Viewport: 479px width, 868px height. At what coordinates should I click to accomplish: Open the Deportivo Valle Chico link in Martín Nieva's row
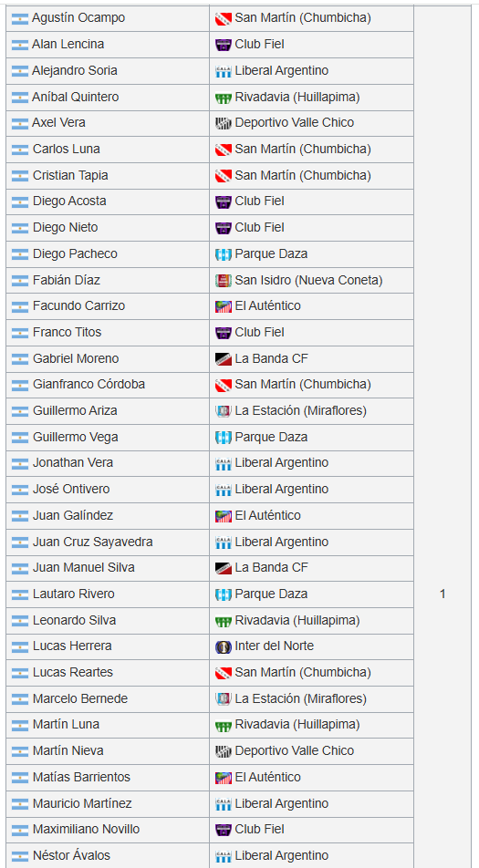294,750
